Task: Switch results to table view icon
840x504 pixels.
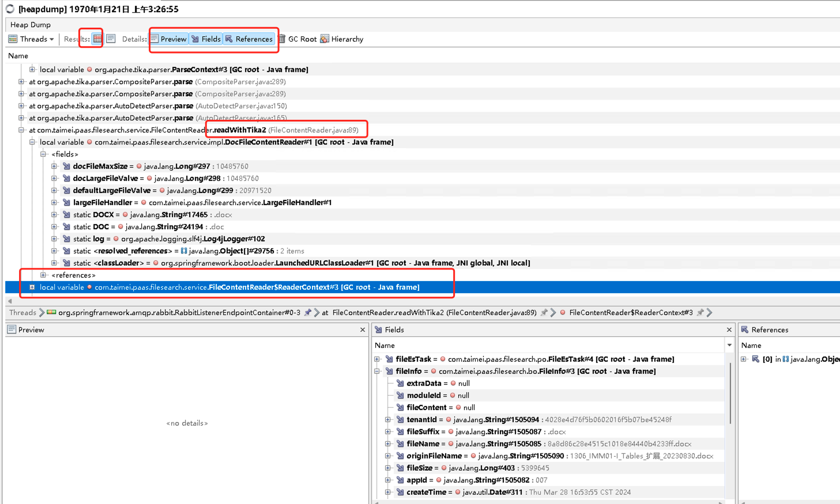Action: pos(97,39)
